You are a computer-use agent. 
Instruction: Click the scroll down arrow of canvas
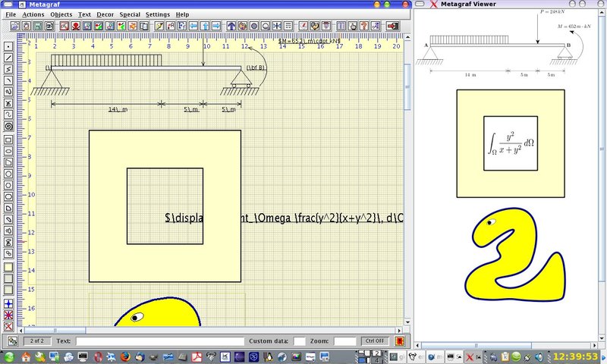click(407, 322)
